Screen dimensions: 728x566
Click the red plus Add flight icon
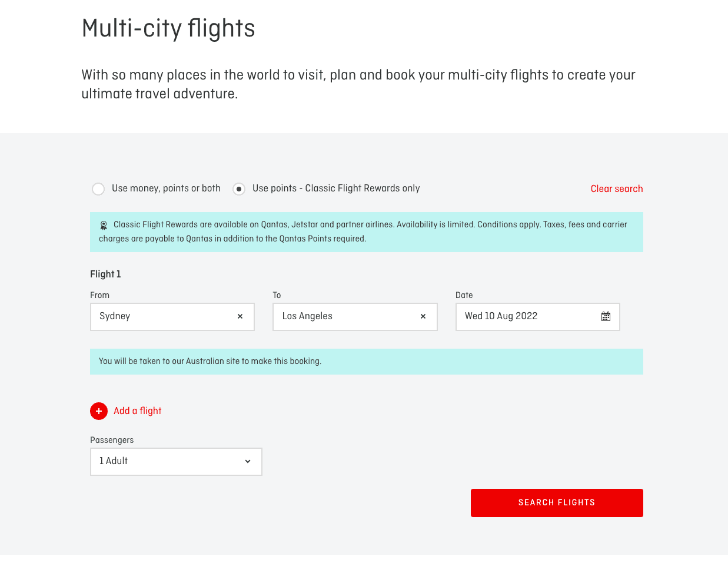99,411
